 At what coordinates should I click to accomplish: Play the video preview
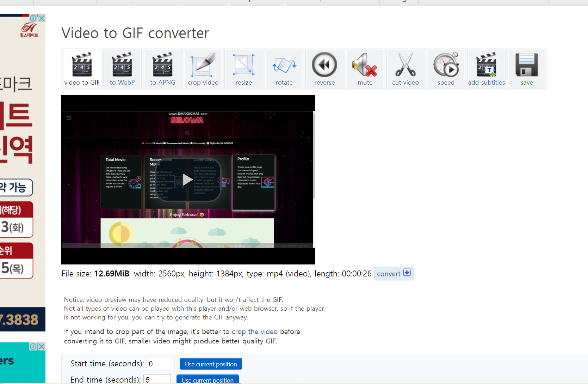[x=188, y=180]
